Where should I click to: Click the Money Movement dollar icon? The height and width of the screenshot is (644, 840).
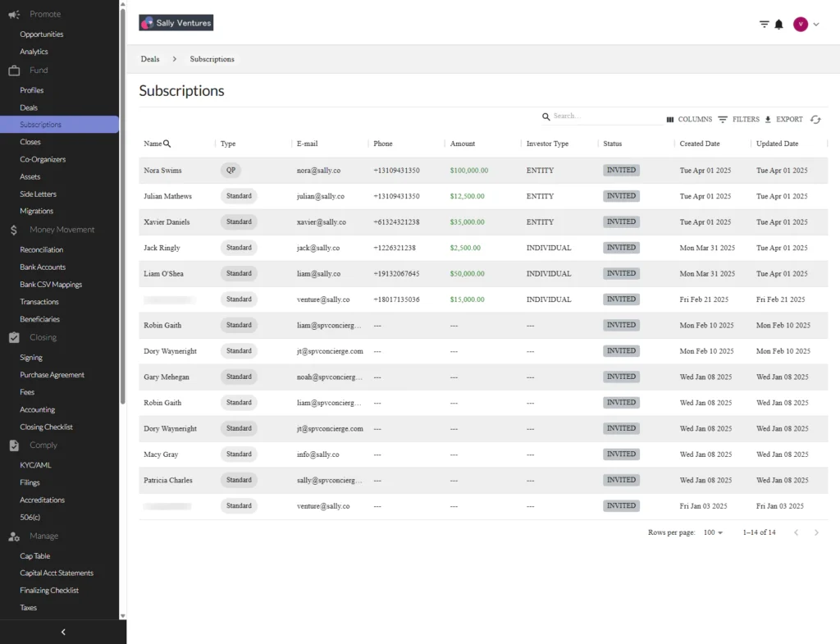click(x=14, y=231)
